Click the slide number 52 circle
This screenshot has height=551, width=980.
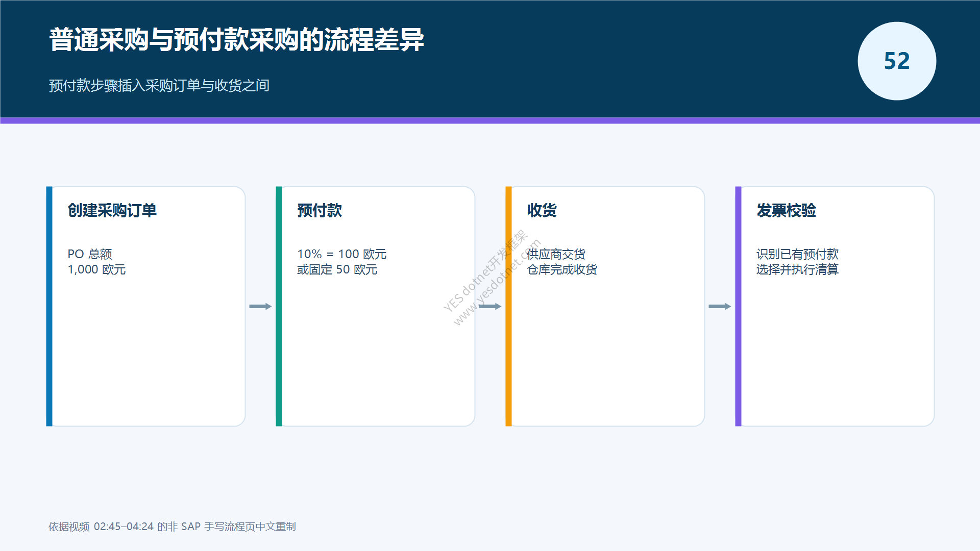coord(897,61)
